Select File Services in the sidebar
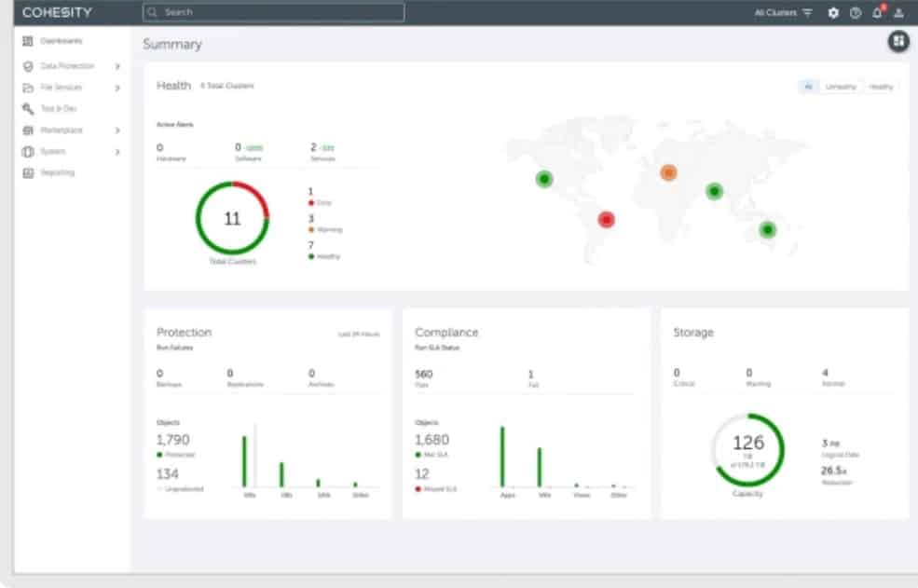918x588 pixels. [x=62, y=88]
